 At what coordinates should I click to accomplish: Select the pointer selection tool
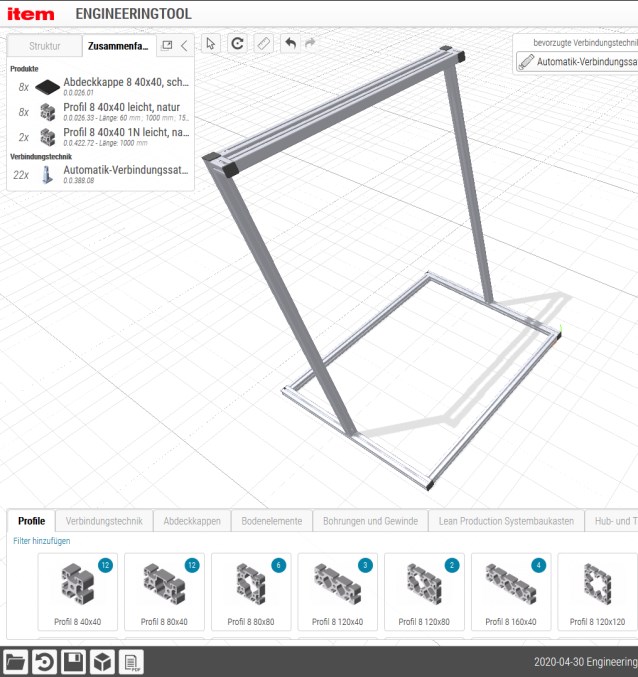211,44
